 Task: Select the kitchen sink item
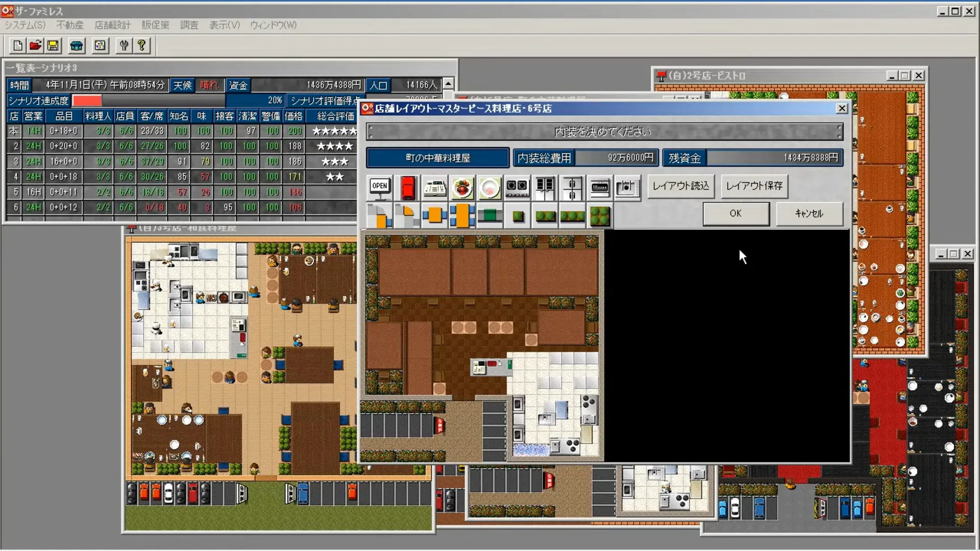coord(627,188)
